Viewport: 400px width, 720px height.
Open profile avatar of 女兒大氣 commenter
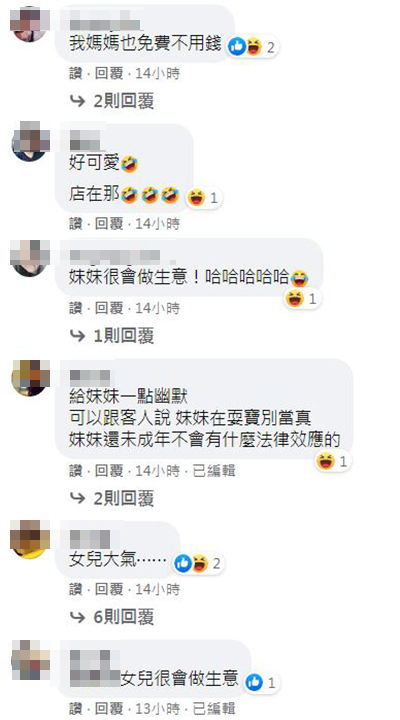click(30, 540)
